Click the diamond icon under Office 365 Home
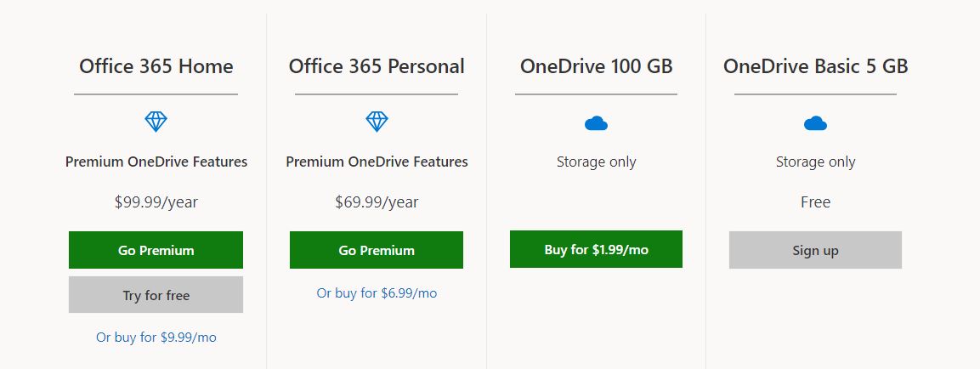This screenshot has height=369, width=980. (156, 122)
